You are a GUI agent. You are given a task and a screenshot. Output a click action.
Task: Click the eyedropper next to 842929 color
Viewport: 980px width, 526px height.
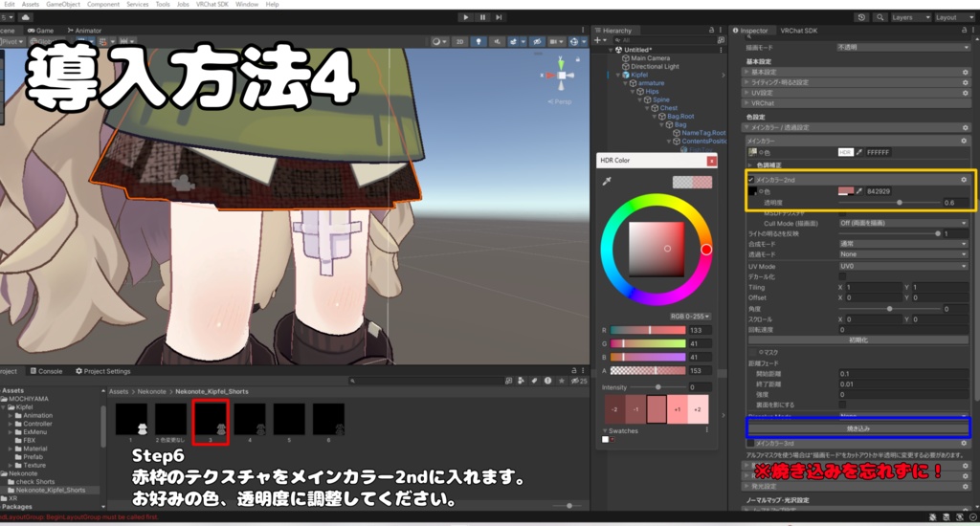(859, 191)
